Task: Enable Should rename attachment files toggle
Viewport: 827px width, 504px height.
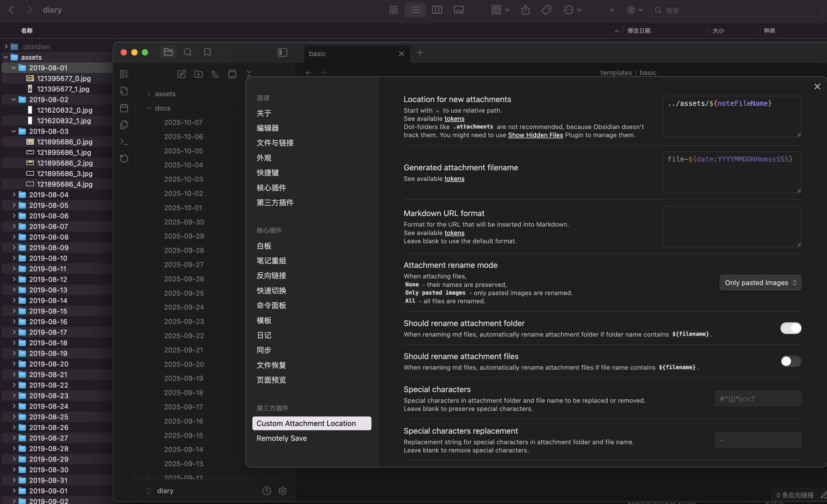Action: click(790, 361)
